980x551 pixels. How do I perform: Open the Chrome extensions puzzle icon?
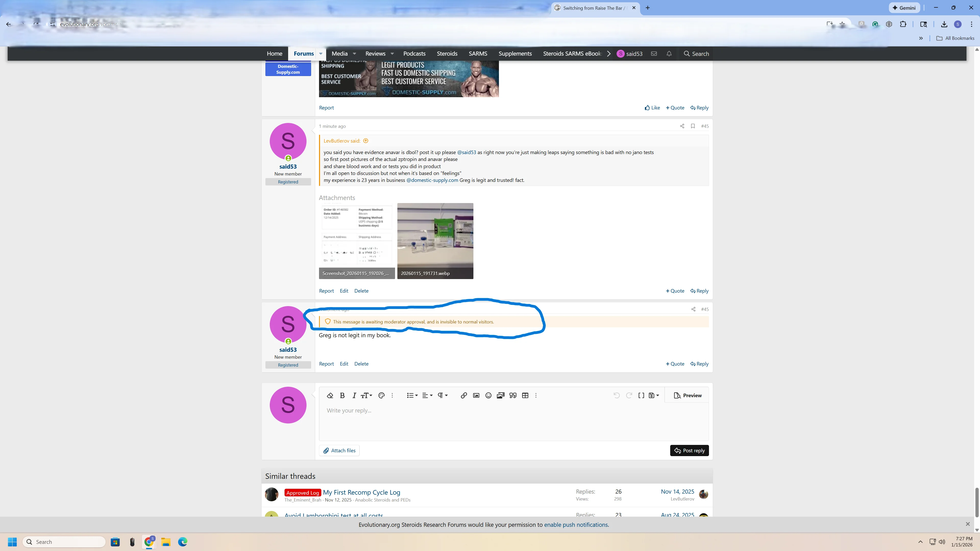(903, 24)
